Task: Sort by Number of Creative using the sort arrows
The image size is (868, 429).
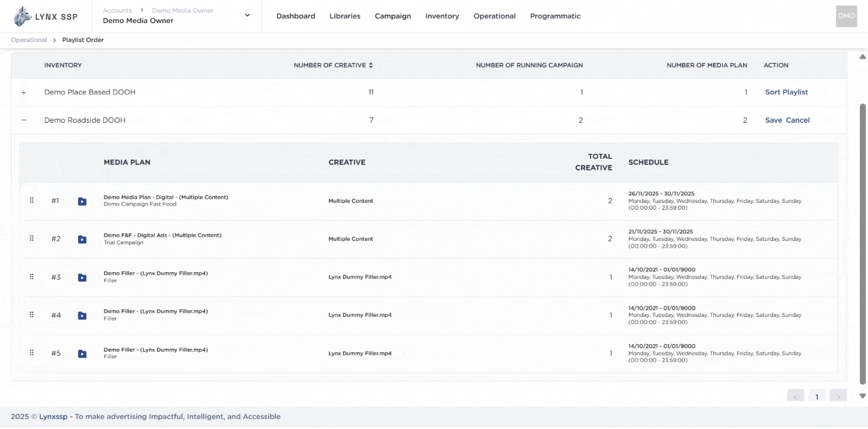Action: 371,65
